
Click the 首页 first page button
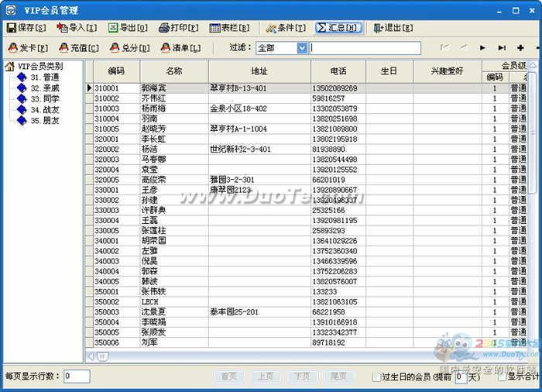tap(228, 377)
